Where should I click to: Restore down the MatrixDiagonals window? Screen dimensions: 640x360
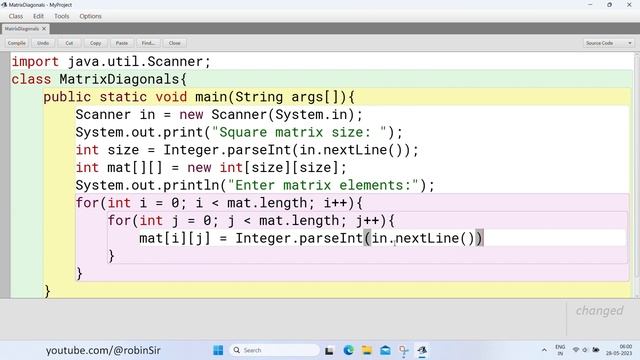point(610,5)
